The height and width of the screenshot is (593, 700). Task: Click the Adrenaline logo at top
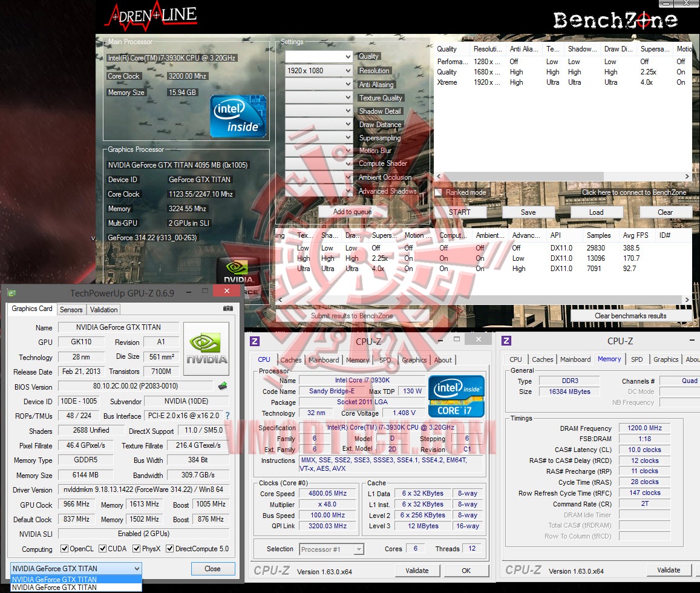click(x=151, y=16)
